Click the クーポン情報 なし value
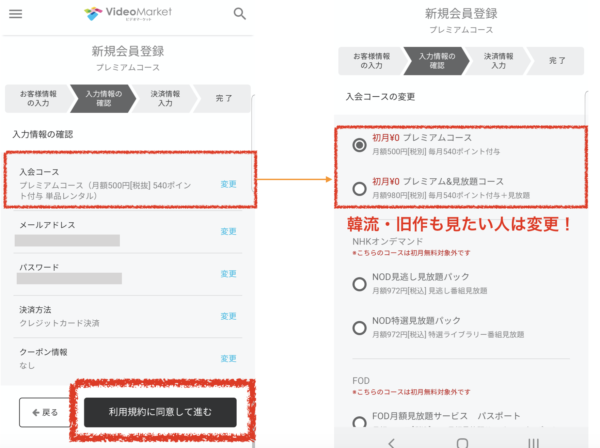 27,366
